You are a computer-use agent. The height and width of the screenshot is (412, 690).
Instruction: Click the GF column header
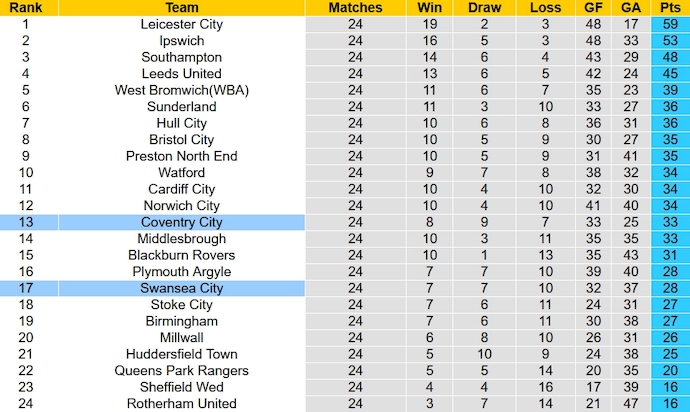(x=594, y=8)
